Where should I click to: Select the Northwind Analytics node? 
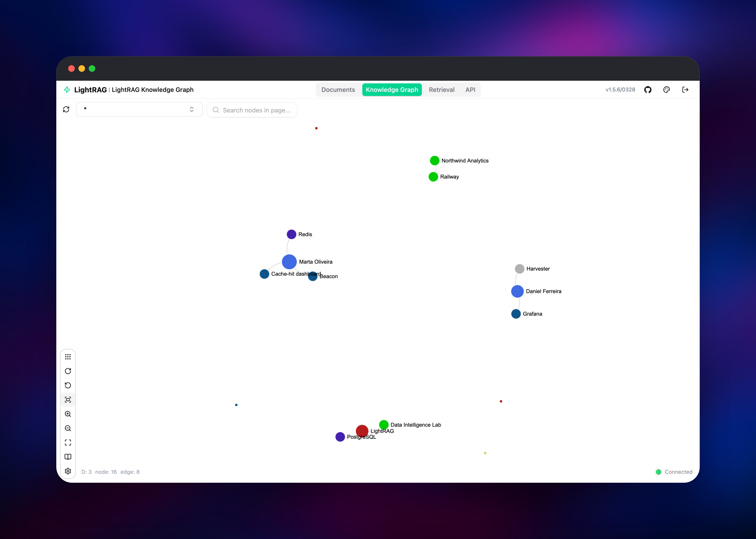point(435,161)
